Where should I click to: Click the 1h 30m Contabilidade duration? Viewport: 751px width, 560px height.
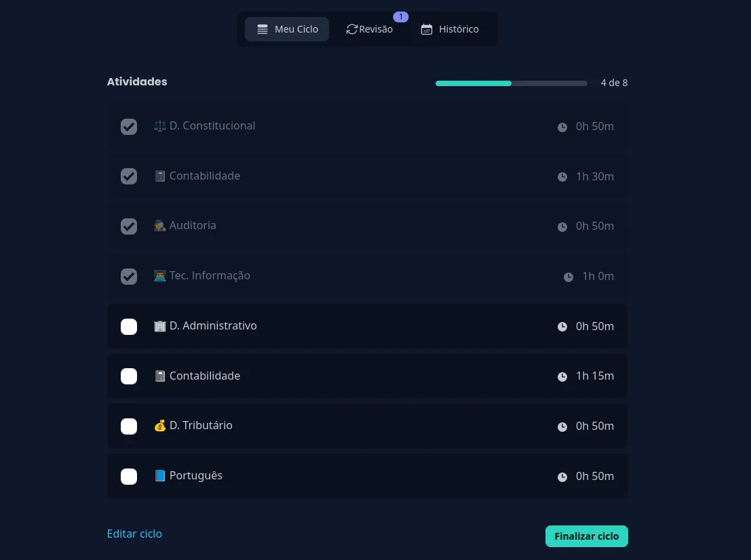(x=594, y=176)
